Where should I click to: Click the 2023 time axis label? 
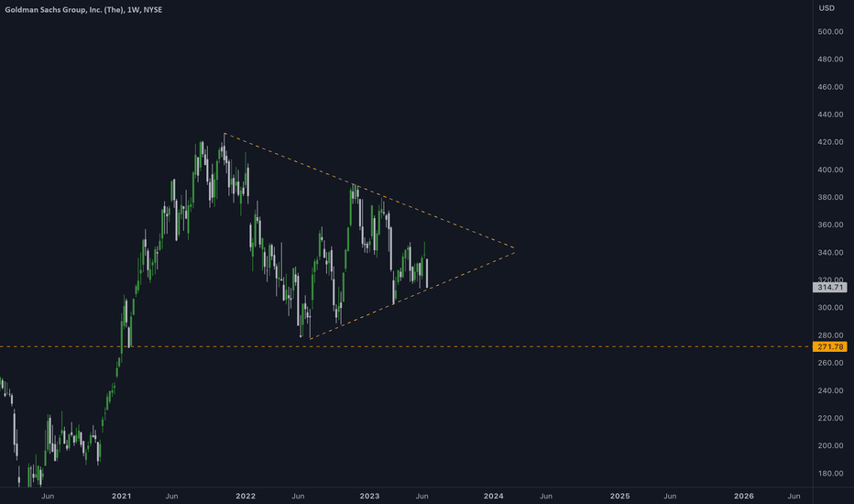(x=370, y=496)
